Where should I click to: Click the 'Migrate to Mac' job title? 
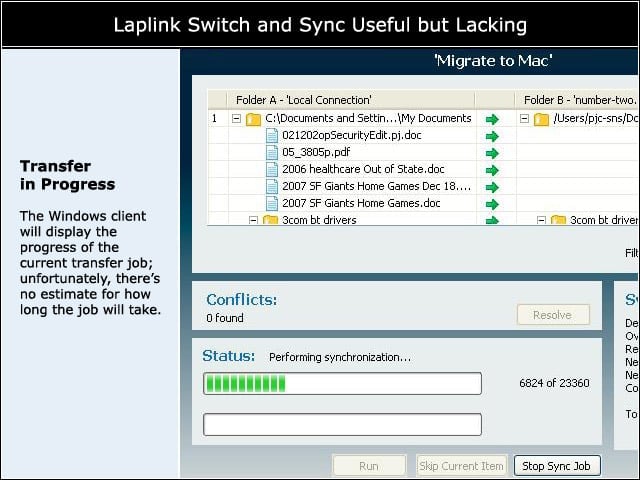(493, 61)
